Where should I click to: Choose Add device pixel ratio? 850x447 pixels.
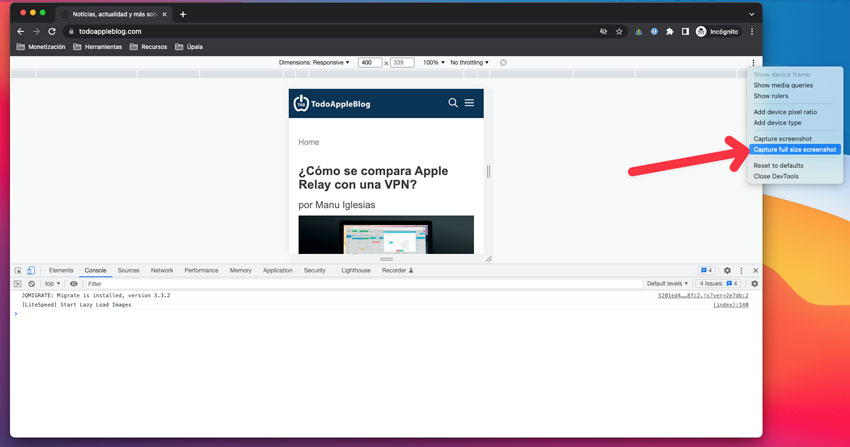click(785, 112)
